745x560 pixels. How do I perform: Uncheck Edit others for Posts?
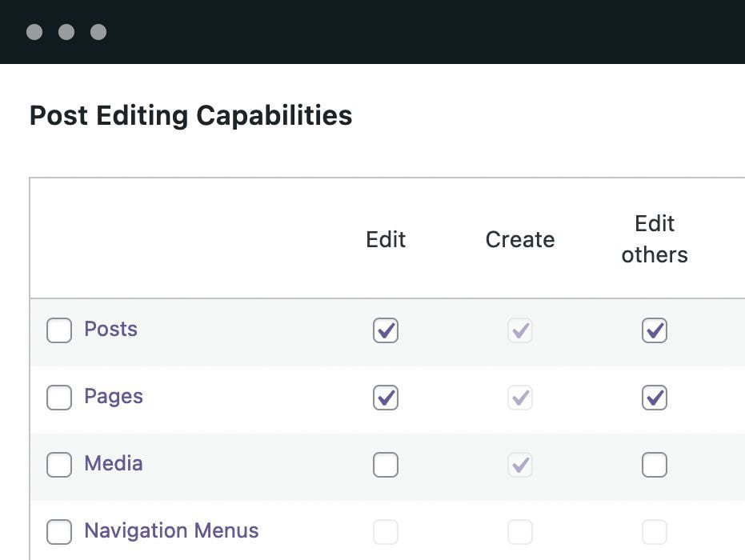click(x=655, y=330)
